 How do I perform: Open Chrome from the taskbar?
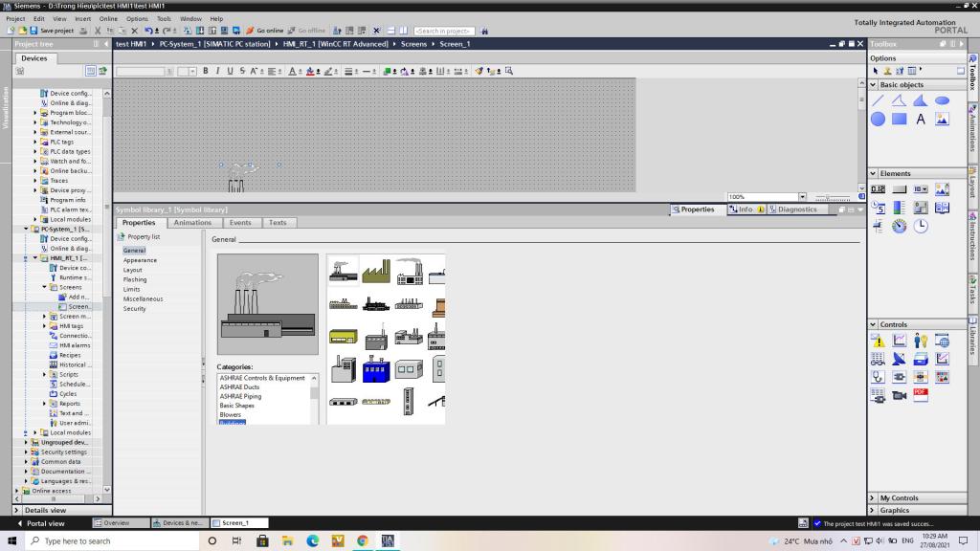(x=363, y=540)
